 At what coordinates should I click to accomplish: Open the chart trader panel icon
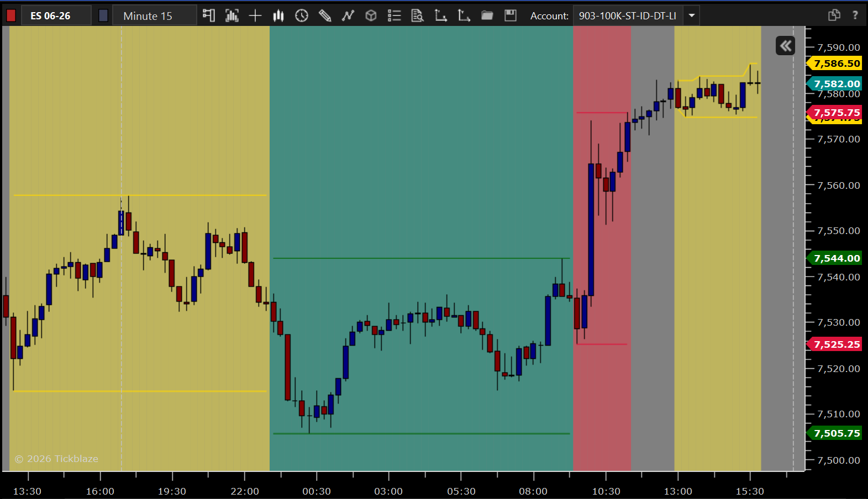[x=208, y=15]
